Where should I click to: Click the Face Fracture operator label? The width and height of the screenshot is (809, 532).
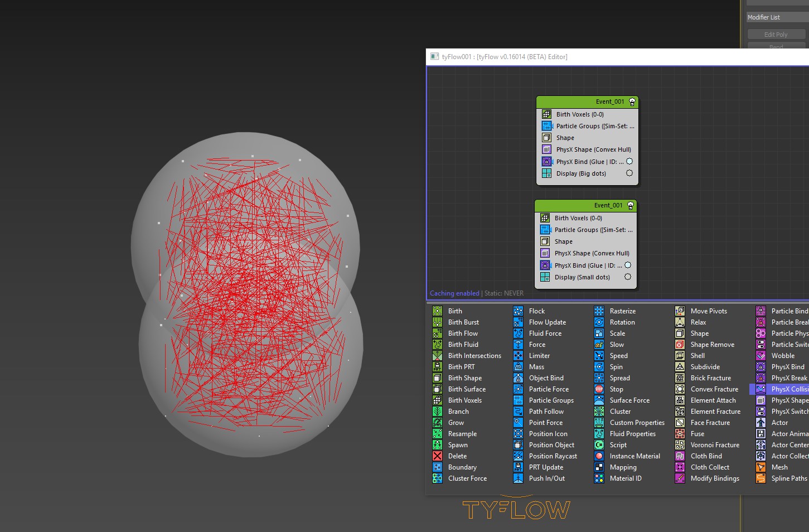pyautogui.click(x=710, y=423)
